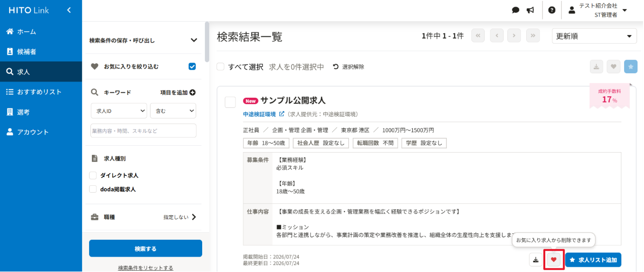Uncheck the お気に入りを絞り込む checkbox
This screenshot has height=272, width=644.
pos(192,66)
